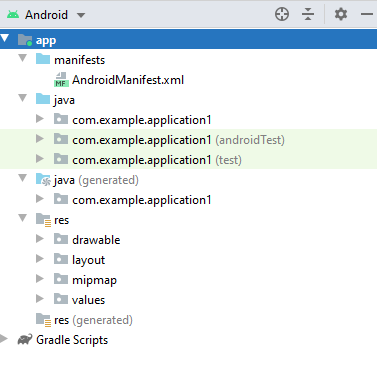Select the java (generated) label

coord(96,180)
